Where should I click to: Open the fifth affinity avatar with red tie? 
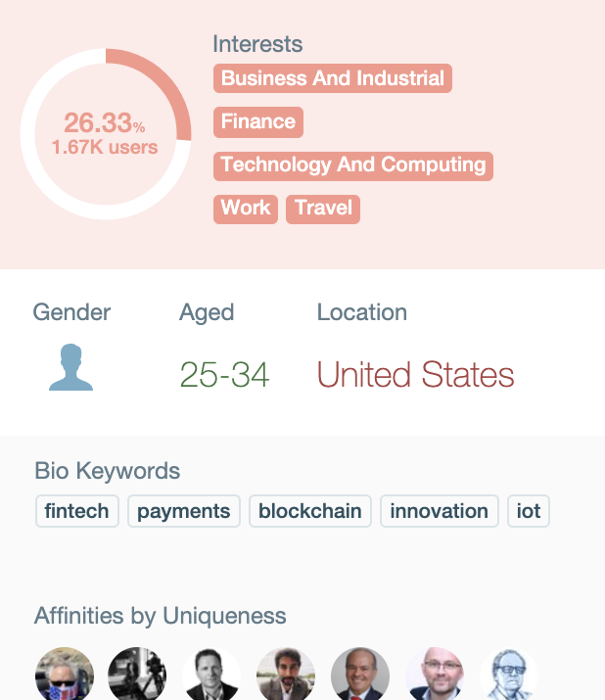(360, 676)
